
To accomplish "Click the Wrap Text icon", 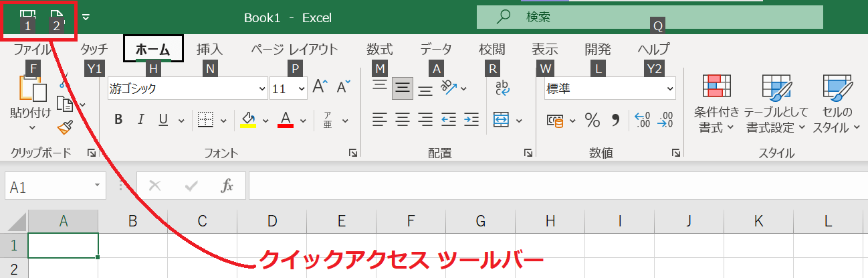I will (x=502, y=88).
